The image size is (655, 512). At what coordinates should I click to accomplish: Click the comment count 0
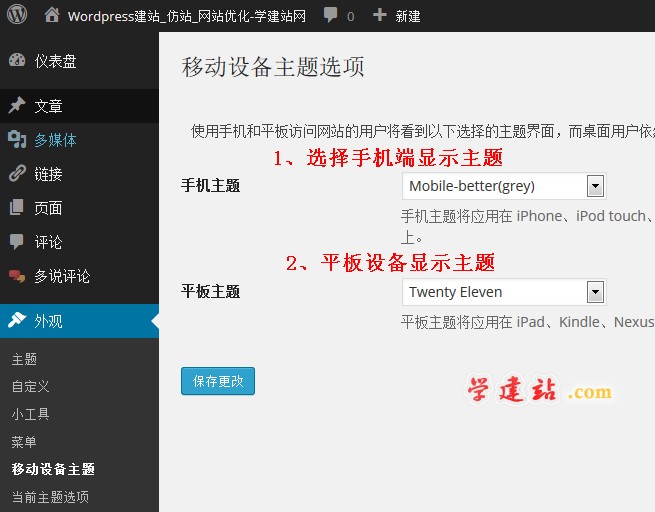(x=350, y=17)
